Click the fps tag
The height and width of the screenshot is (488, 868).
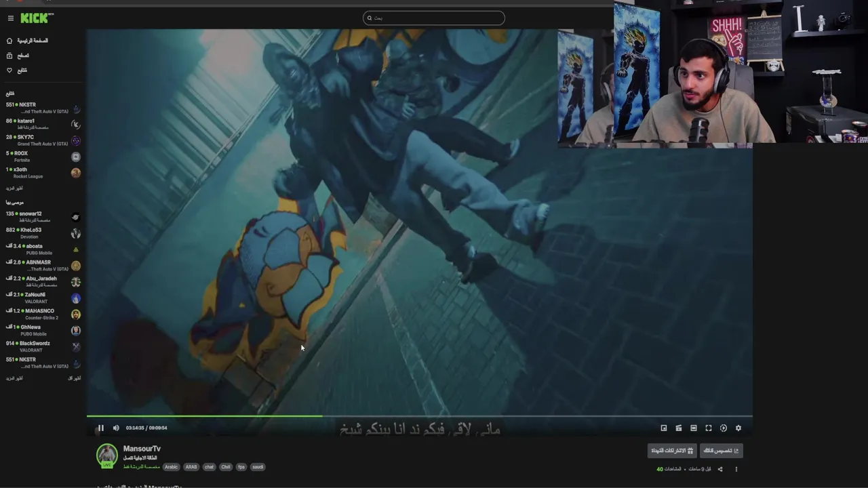point(241,467)
